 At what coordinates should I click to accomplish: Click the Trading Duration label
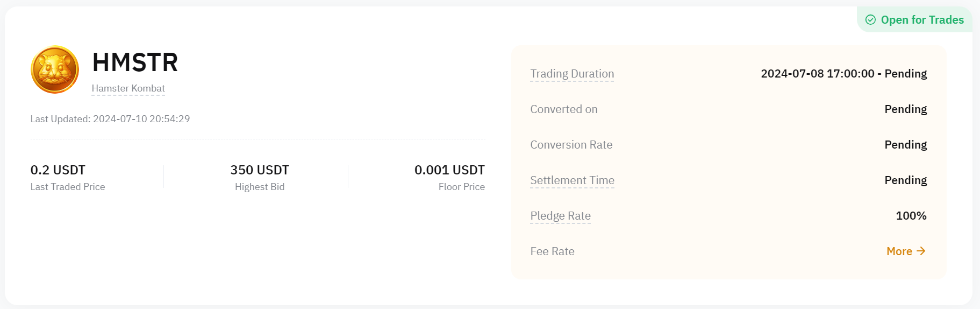coord(572,74)
